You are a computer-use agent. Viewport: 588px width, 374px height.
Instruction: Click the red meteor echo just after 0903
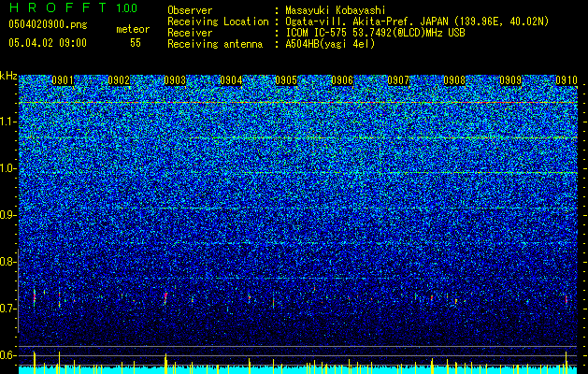tap(165, 296)
